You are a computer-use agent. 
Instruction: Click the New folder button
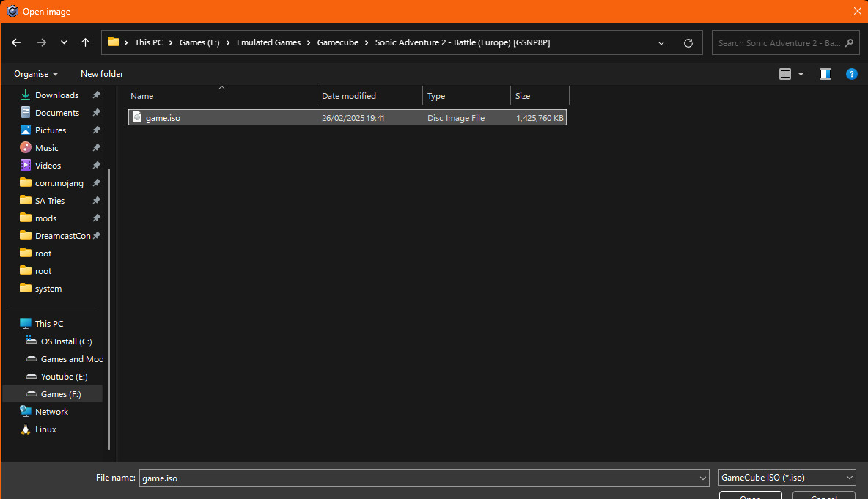click(102, 74)
